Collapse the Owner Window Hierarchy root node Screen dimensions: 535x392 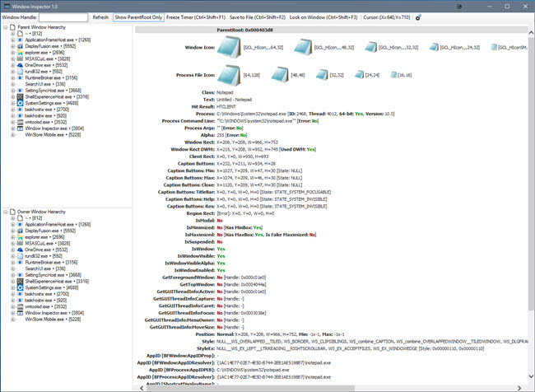[4, 212]
